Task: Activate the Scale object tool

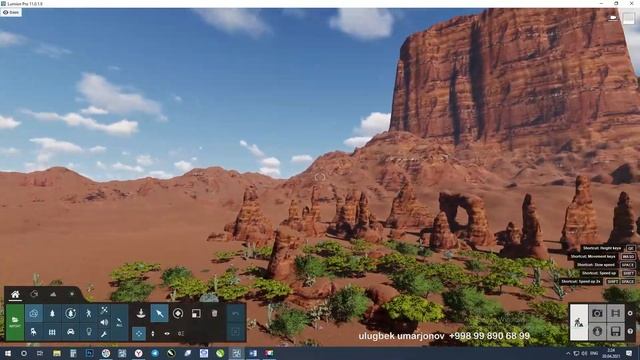Action: tap(196, 313)
